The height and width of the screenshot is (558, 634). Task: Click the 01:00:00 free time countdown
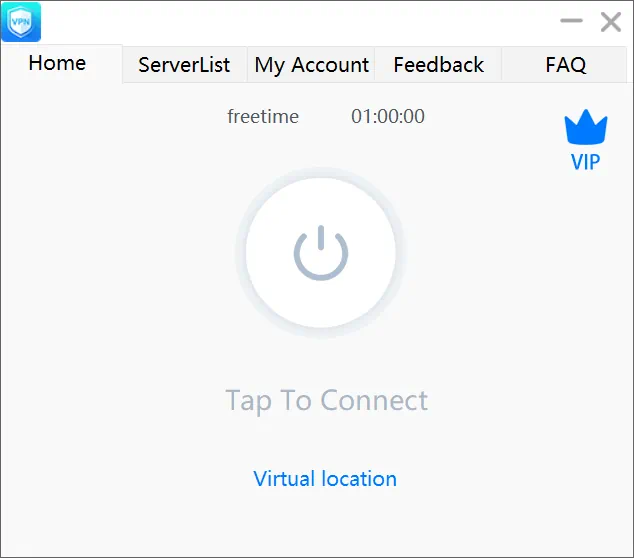click(x=388, y=117)
